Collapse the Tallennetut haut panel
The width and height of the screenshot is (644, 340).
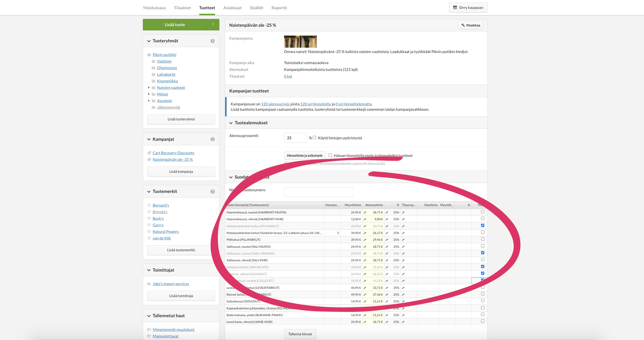tap(149, 316)
